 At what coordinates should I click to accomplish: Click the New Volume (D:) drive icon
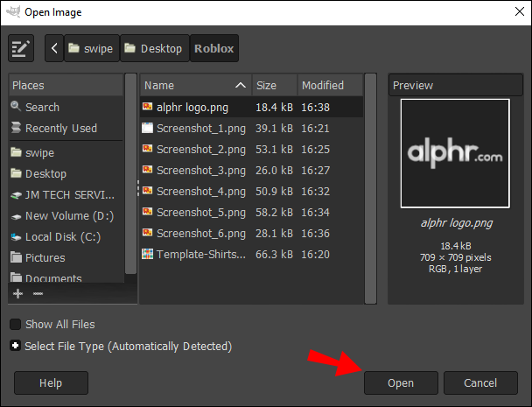pos(16,216)
